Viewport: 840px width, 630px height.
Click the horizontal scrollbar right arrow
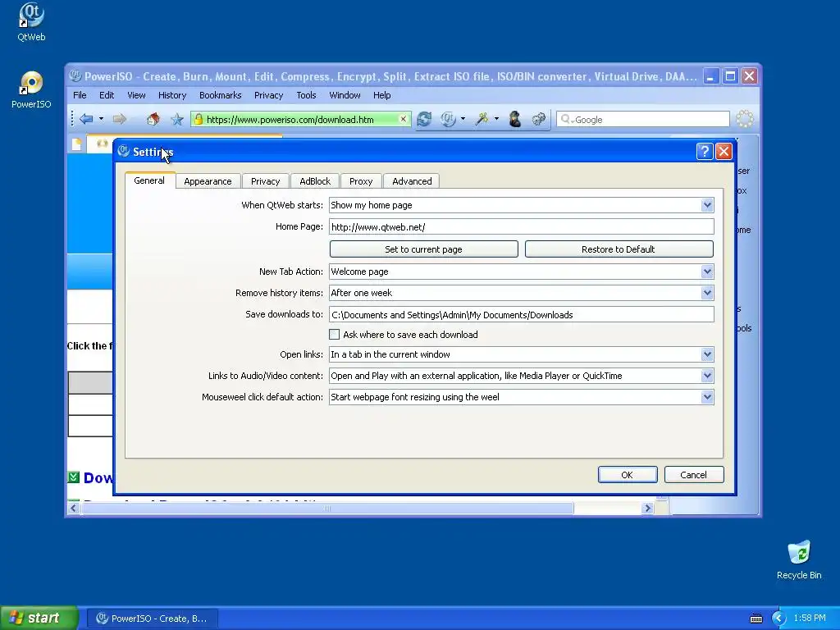(x=648, y=508)
